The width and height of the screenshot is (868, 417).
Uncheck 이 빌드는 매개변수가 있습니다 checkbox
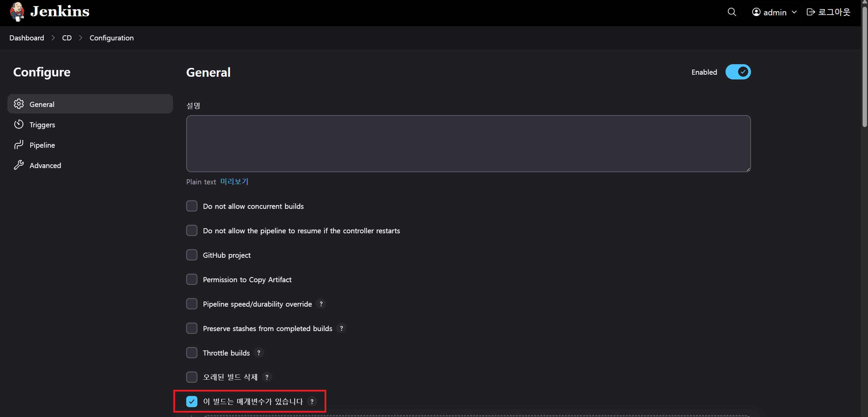click(x=192, y=402)
